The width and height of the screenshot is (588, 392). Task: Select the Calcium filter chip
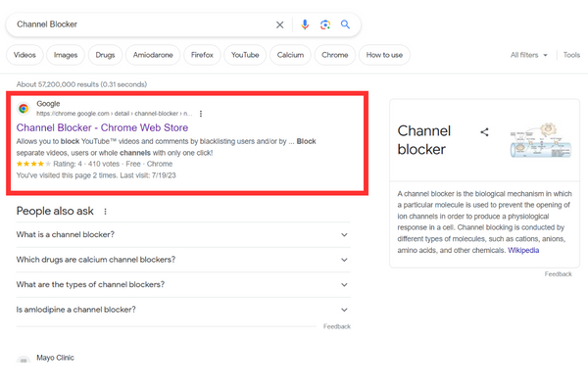pyautogui.click(x=291, y=55)
